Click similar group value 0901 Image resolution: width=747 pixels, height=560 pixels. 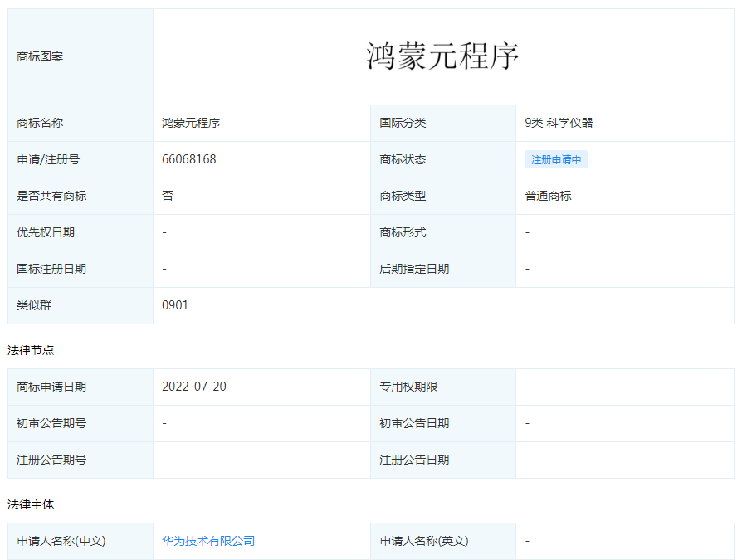[175, 305]
